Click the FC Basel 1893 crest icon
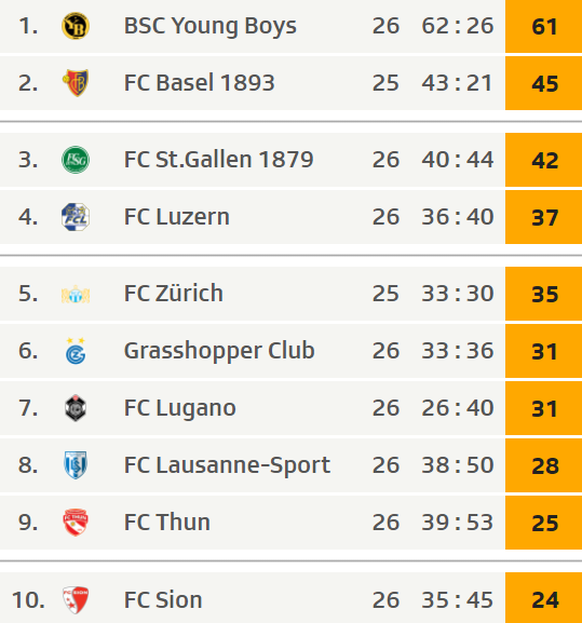582x623 pixels. tap(75, 83)
